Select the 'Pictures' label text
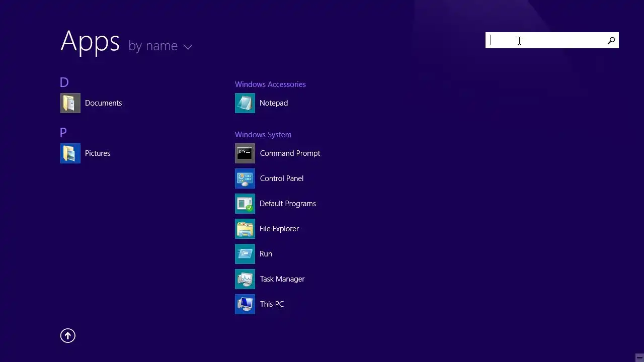644x362 pixels. click(98, 153)
